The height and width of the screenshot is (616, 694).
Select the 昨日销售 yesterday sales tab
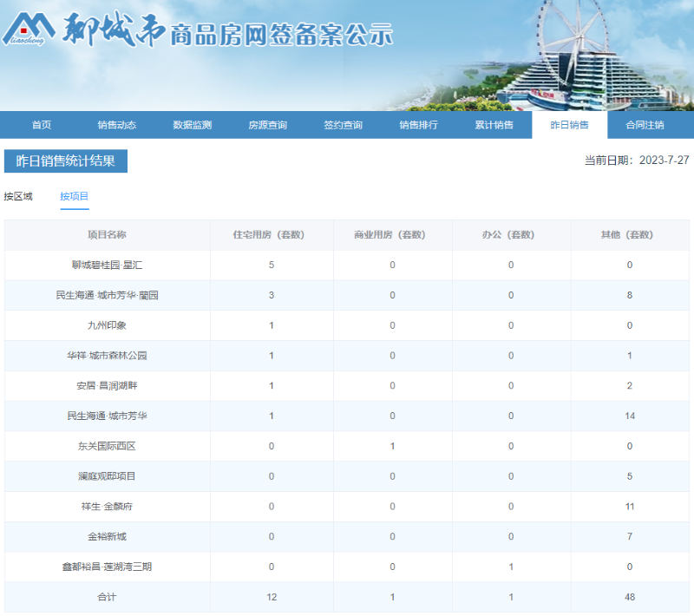570,124
